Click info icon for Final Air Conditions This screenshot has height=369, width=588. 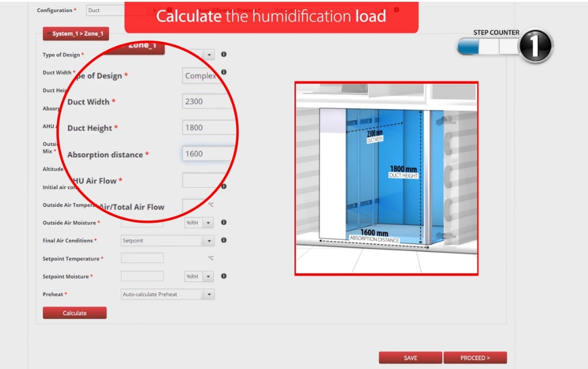pos(224,240)
